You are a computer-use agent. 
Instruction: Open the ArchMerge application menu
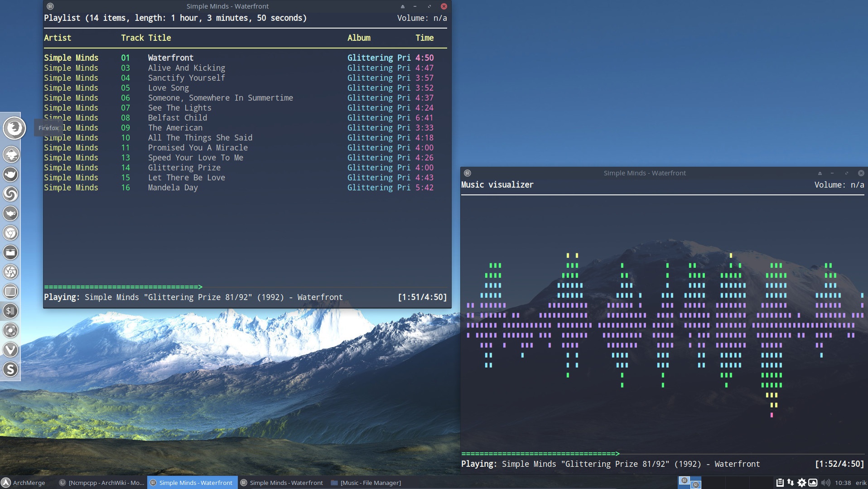tap(24, 483)
